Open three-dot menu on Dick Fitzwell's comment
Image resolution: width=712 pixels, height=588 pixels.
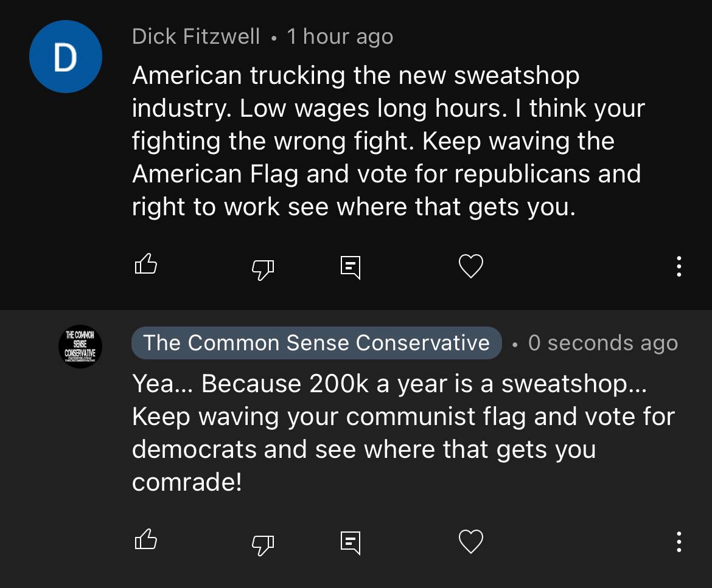point(679,266)
